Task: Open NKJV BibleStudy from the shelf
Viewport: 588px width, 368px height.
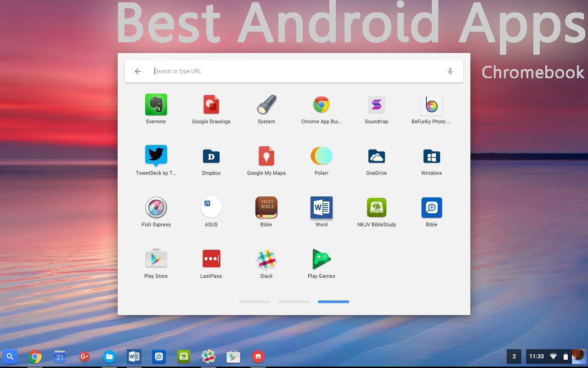Action: [x=184, y=356]
